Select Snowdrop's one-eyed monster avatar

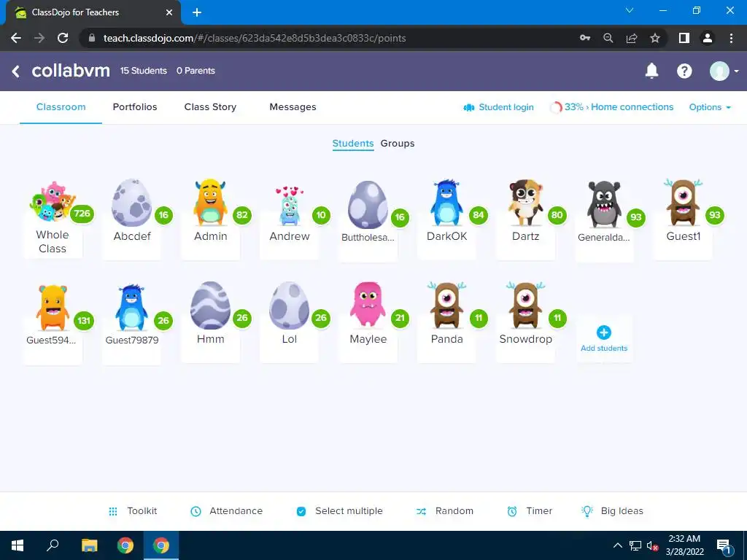525,306
